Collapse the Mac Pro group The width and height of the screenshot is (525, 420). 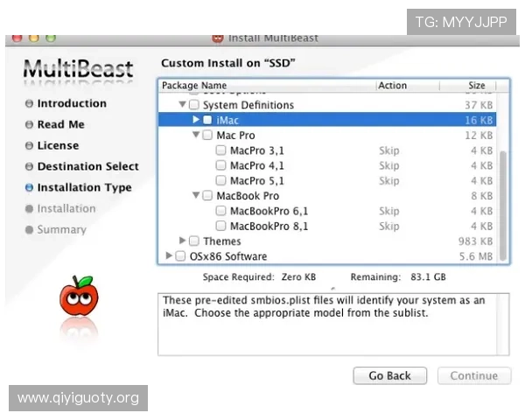coord(196,136)
